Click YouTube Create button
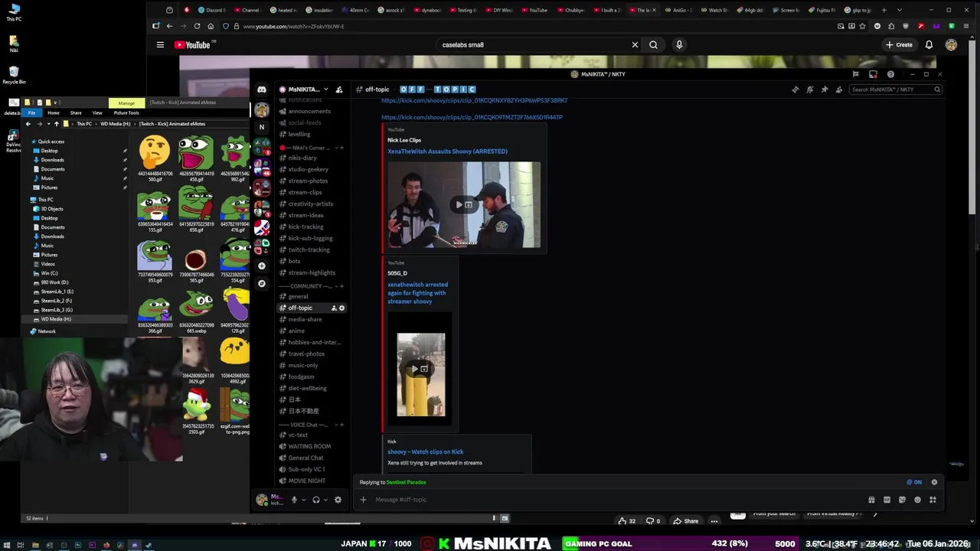 click(900, 45)
